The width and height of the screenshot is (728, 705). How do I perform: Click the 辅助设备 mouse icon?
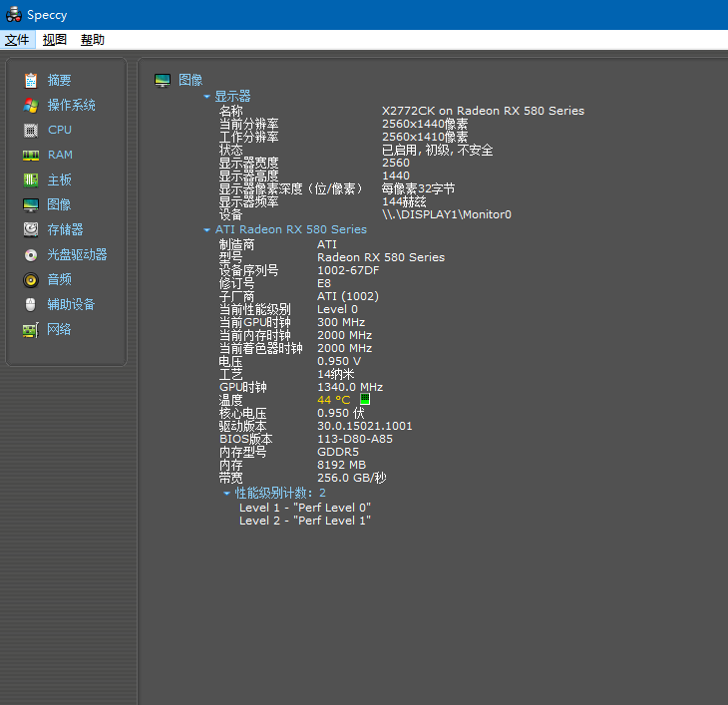pos(31,304)
